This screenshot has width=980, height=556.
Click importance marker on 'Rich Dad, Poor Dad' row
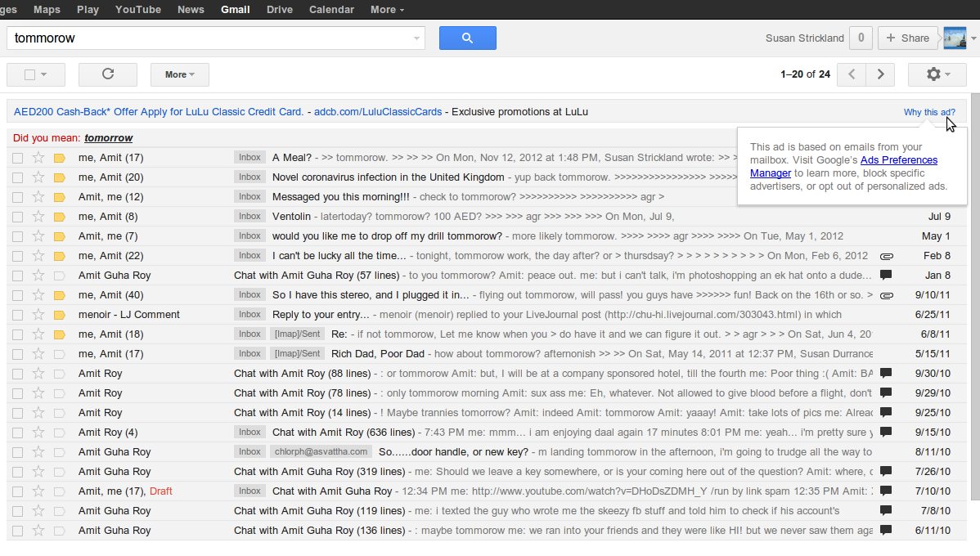coord(60,354)
